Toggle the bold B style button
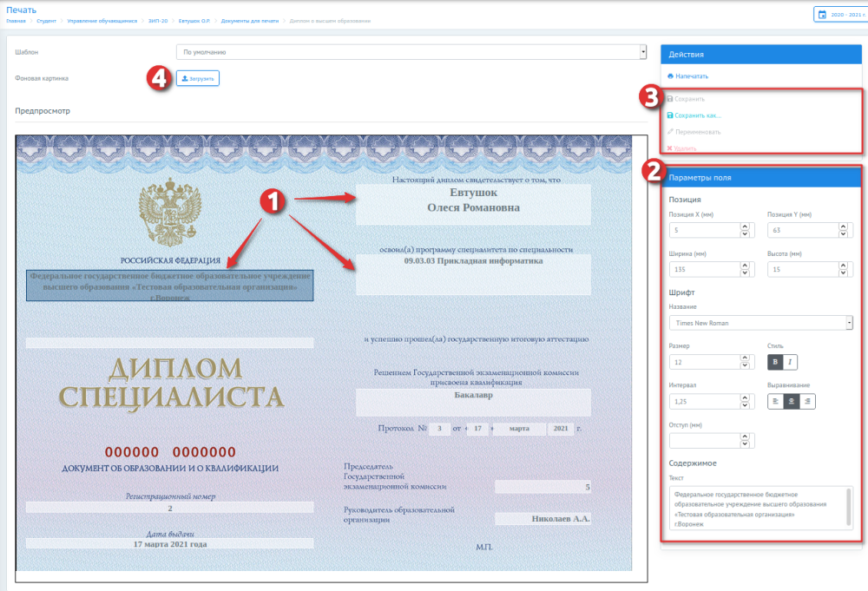This screenshot has height=591, width=868. 775,362
